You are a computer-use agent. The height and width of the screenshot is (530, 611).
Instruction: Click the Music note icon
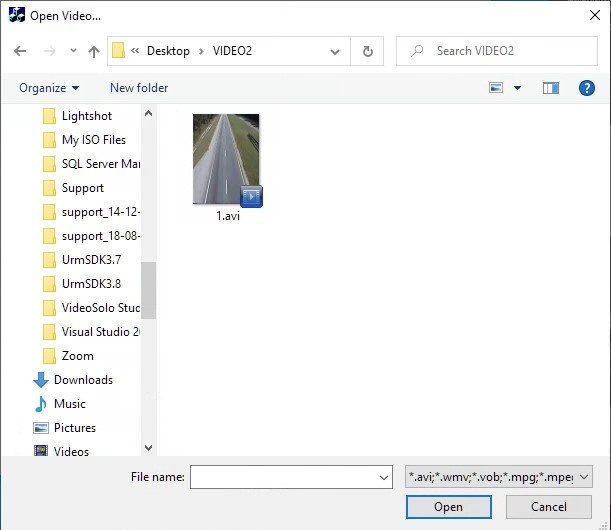[41, 404]
